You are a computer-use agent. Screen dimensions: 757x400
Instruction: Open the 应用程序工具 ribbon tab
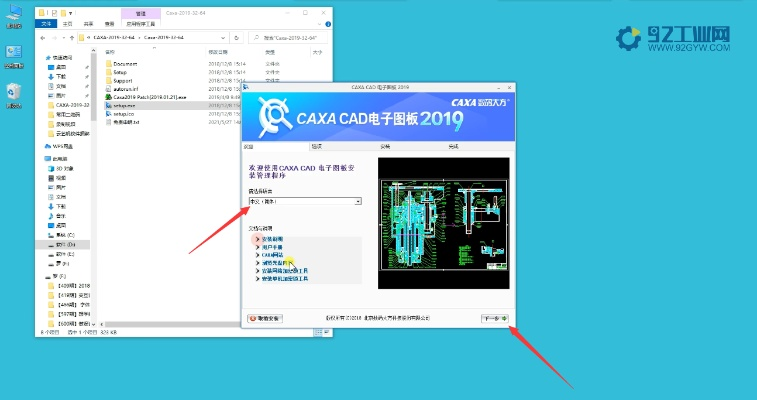[140, 24]
